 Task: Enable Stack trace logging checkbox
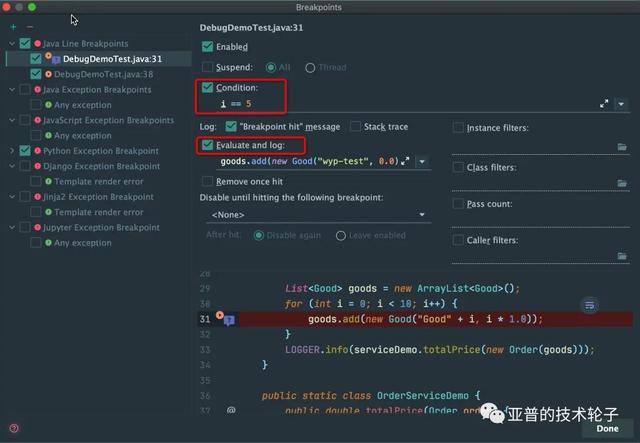356,127
